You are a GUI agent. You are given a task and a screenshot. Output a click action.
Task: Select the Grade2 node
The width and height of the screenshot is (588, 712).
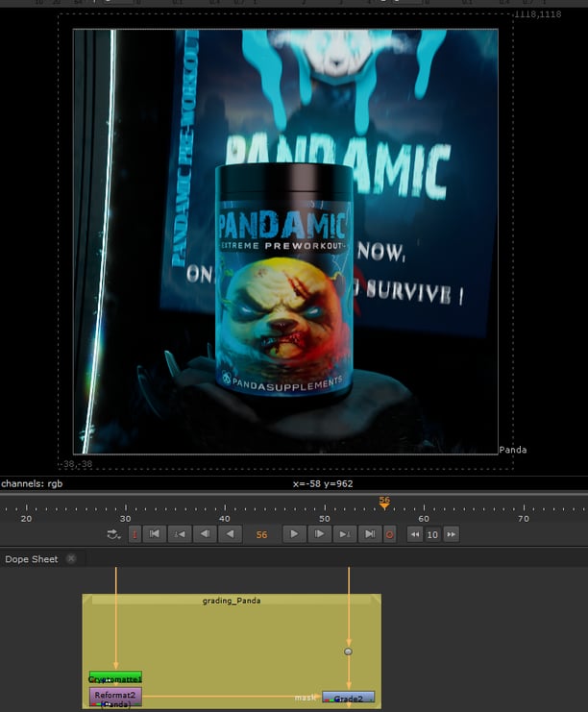point(348,698)
